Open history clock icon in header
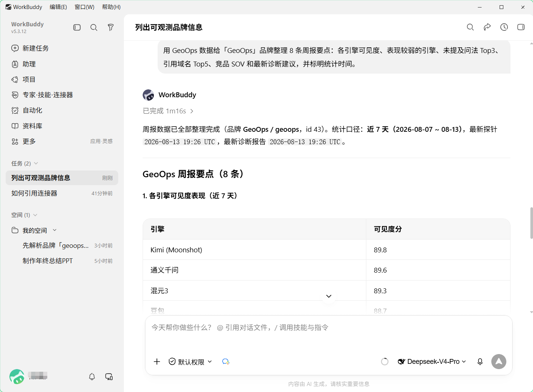 click(x=504, y=27)
